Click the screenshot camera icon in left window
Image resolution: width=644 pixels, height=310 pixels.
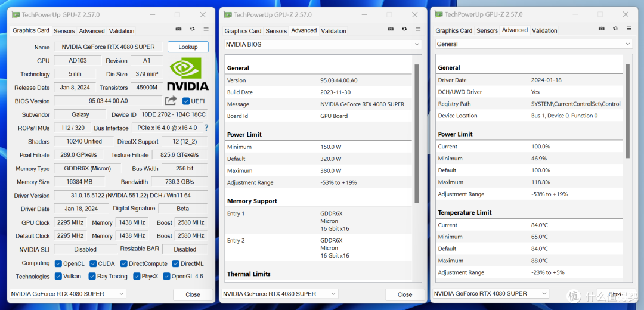(x=179, y=29)
